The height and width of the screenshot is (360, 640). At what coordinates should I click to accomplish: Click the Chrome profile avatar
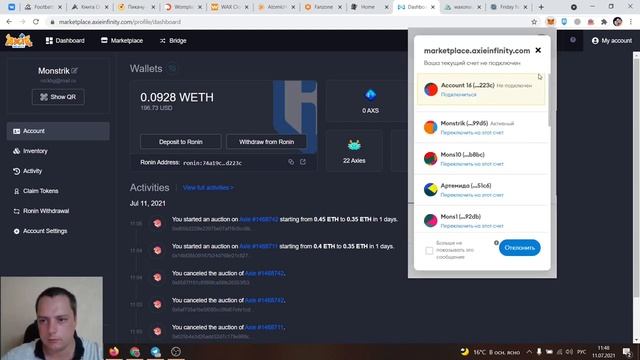[x=617, y=22]
